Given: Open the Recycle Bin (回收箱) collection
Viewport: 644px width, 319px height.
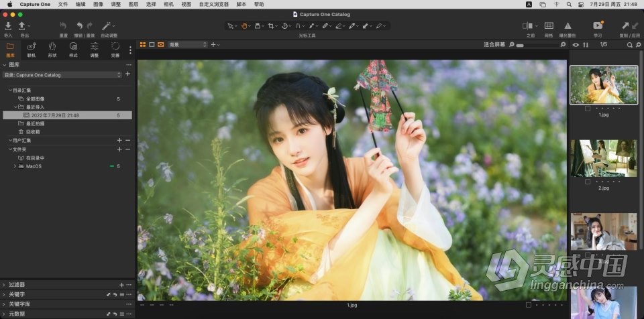Looking at the screenshot, I should (34, 132).
